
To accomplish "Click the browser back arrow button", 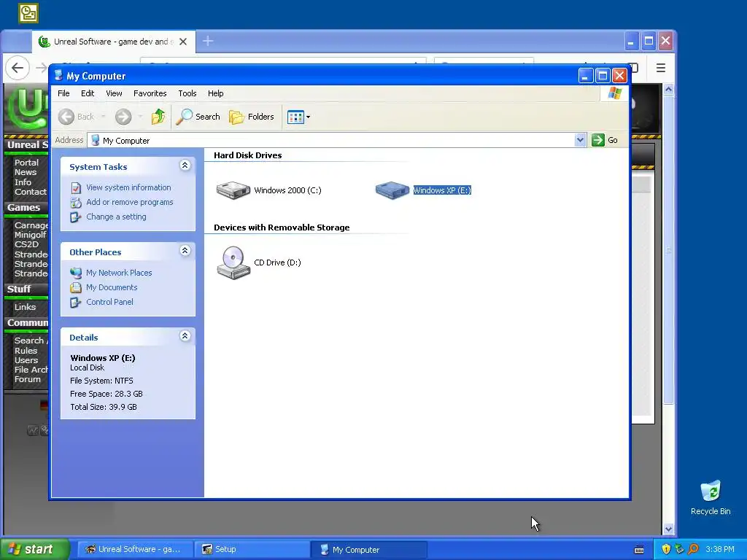I will (18, 68).
